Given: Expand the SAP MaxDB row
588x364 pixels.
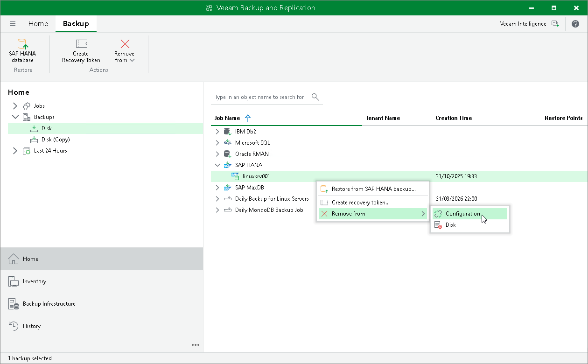Looking at the screenshot, I should point(217,188).
